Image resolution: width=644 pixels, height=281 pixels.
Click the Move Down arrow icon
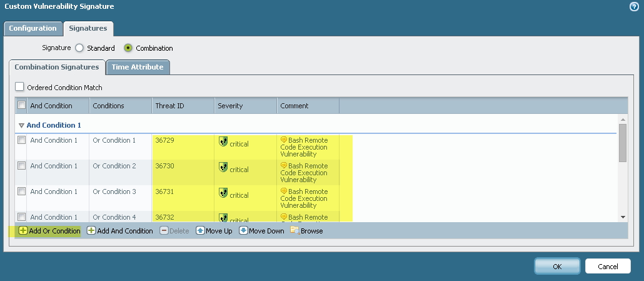click(243, 231)
